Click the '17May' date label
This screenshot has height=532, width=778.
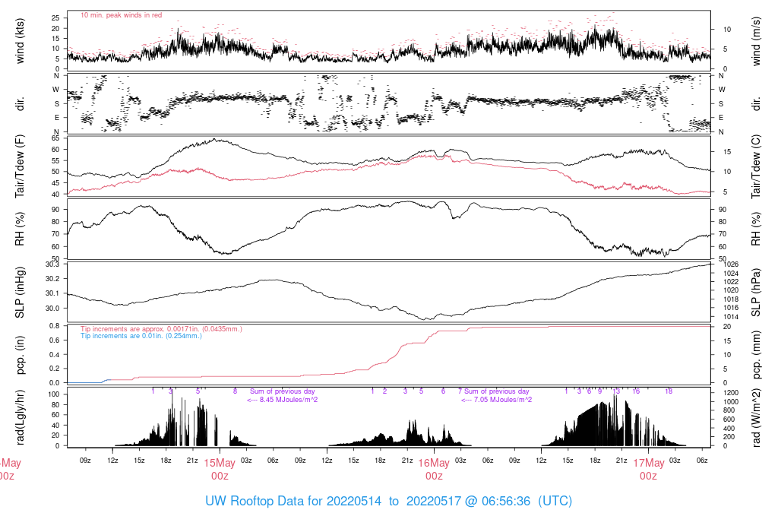click(x=648, y=463)
